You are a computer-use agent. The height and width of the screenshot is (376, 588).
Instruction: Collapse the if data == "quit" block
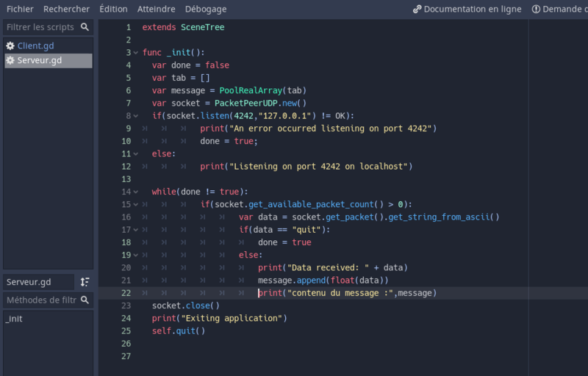click(x=135, y=230)
